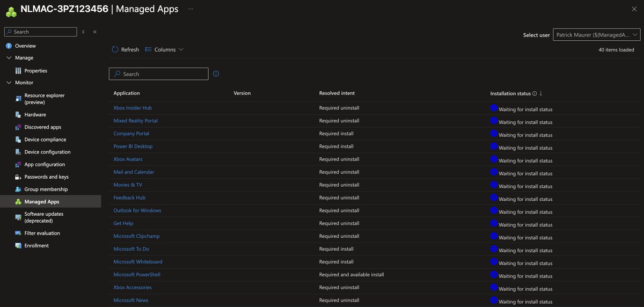Click '40 items loaded' text

coord(616,50)
